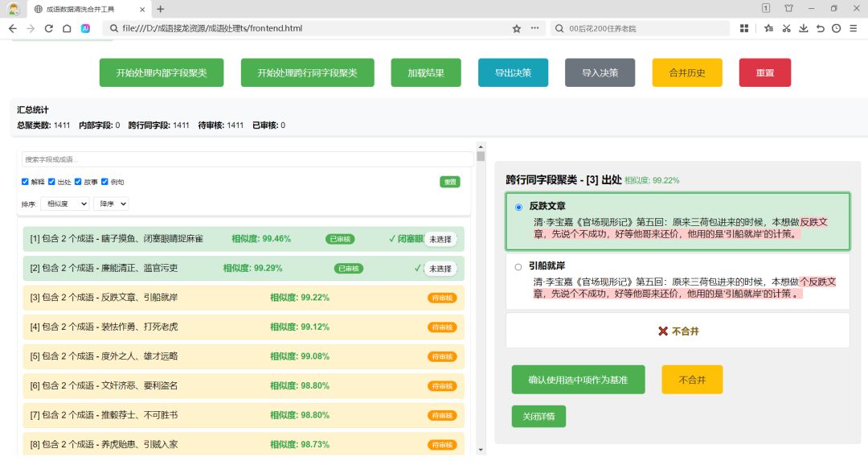Image resolution: width=868 pixels, height=465 pixels.
Task: Click the browser reload icon
Action: [48, 28]
